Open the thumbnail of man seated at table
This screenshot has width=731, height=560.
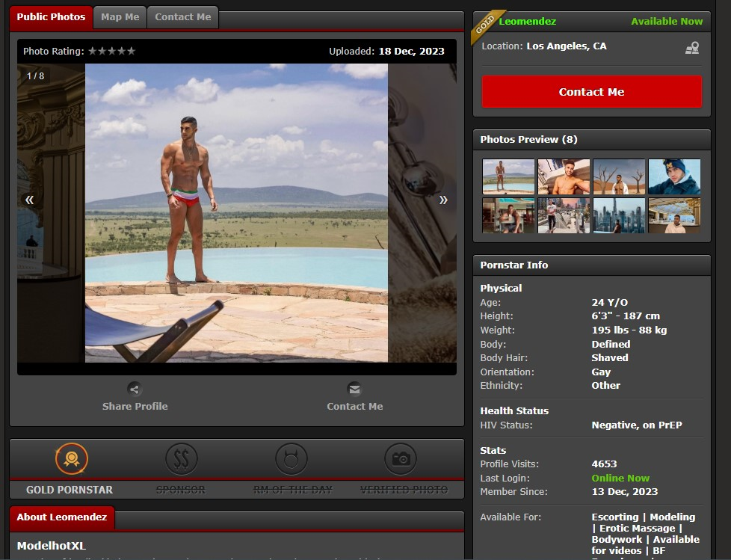point(508,215)
